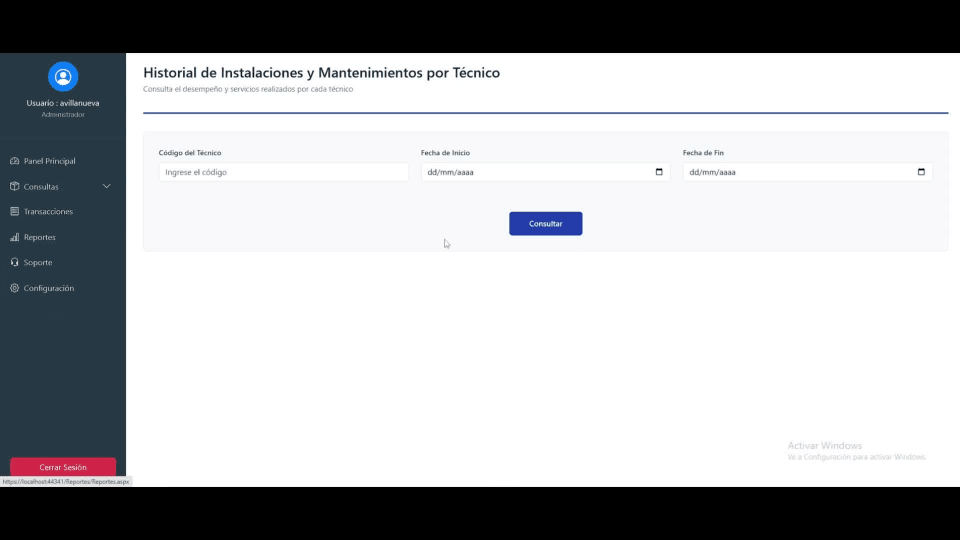Open the Soporte menu label
960x540 pixels.
(38, 262)
